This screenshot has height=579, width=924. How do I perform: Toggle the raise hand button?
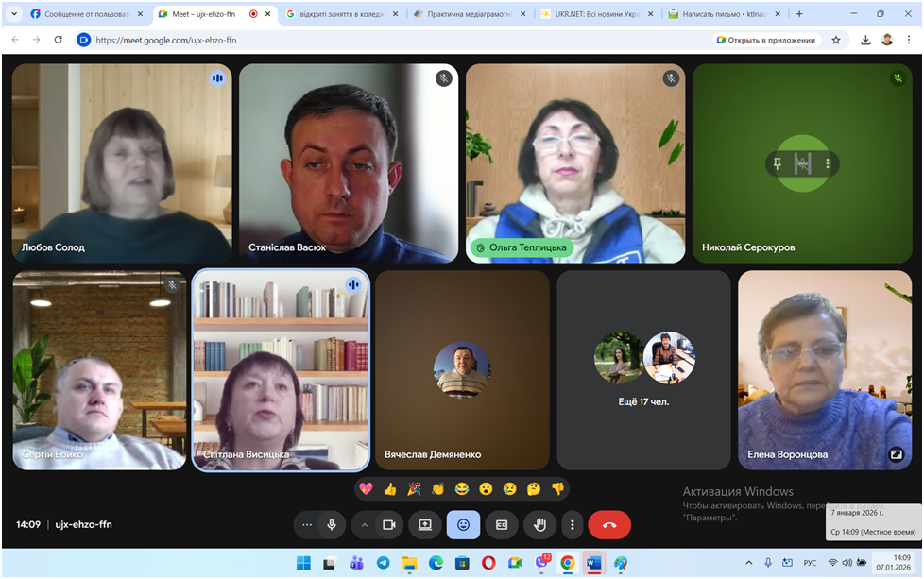[540, 524]
